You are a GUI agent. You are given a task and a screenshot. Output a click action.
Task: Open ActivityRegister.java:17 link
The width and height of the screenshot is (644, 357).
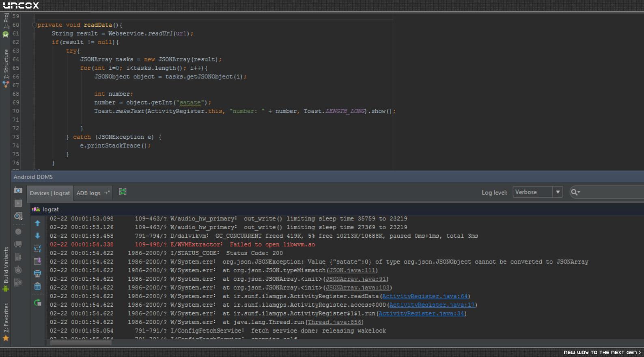tap(432, 305)
